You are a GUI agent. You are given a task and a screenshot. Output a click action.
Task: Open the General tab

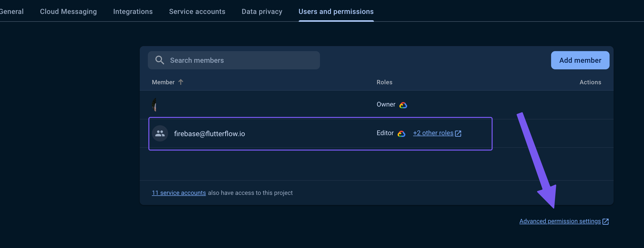point(12,11)
